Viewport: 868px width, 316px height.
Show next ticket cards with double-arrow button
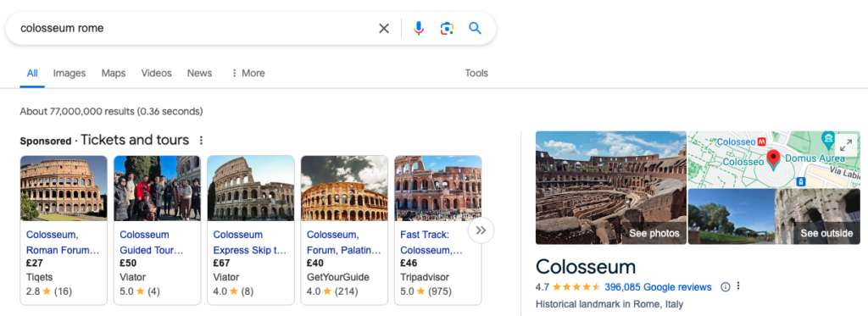481,230
